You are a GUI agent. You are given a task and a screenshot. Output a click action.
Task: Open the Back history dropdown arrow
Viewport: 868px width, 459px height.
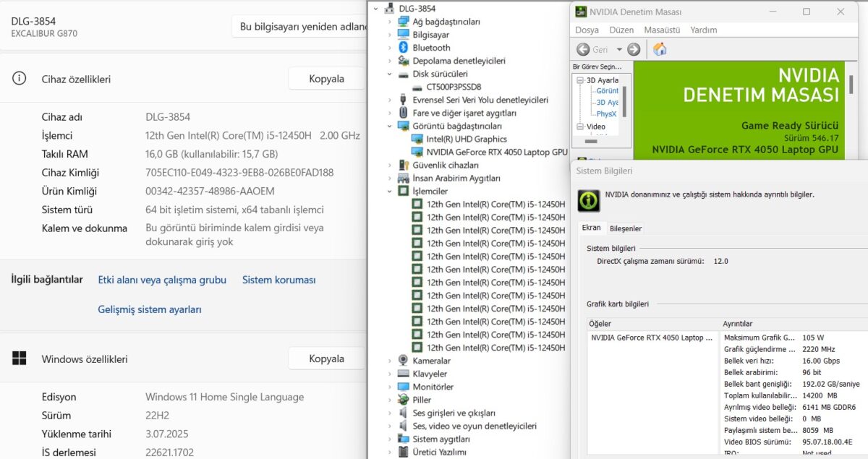pos(619,50)
